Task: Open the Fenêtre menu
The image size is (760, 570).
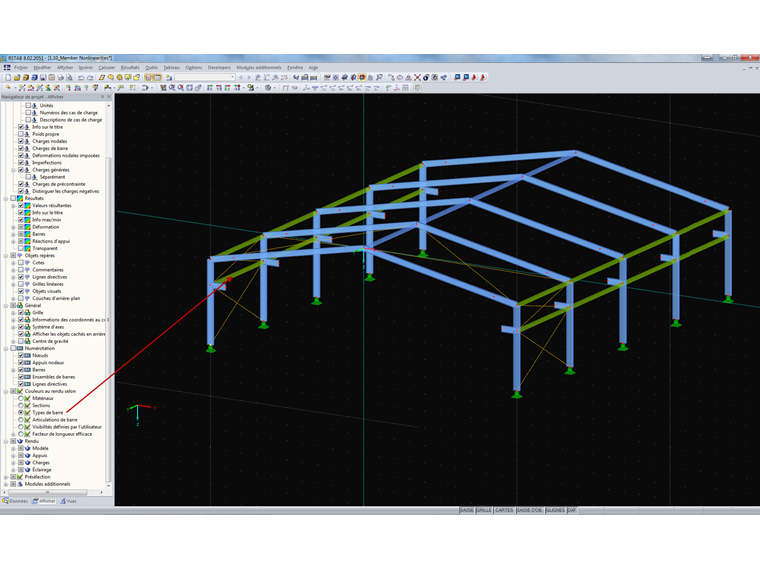Action: coord(295,67)
